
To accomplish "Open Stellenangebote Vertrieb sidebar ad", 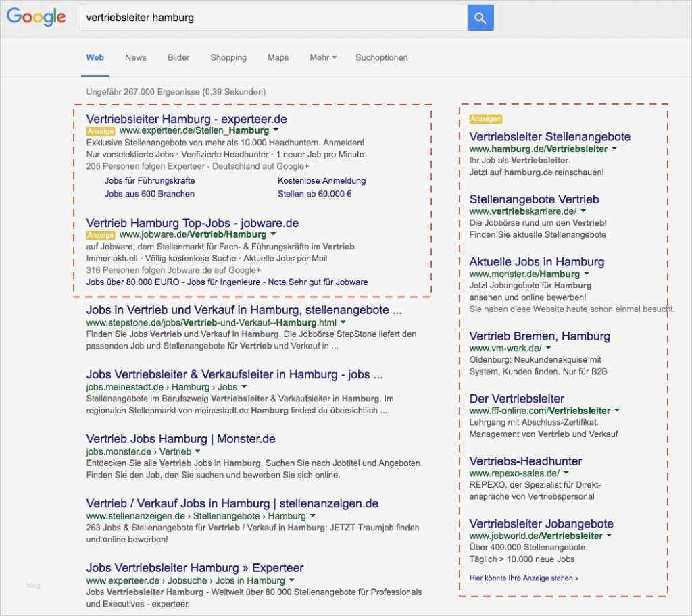I will point(534,199).
